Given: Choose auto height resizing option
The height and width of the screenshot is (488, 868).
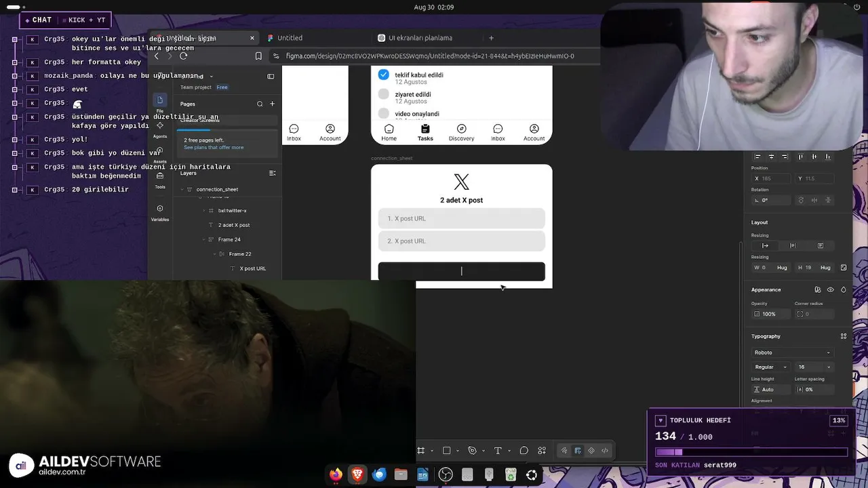Looking at the screenshot, I should [x=793, y=245].
